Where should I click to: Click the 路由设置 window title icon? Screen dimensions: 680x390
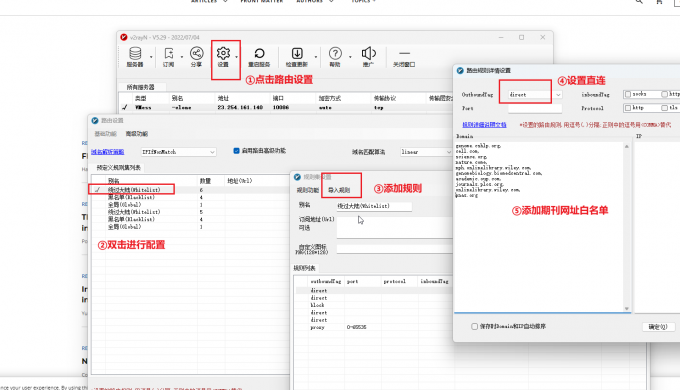coord(95,120)
